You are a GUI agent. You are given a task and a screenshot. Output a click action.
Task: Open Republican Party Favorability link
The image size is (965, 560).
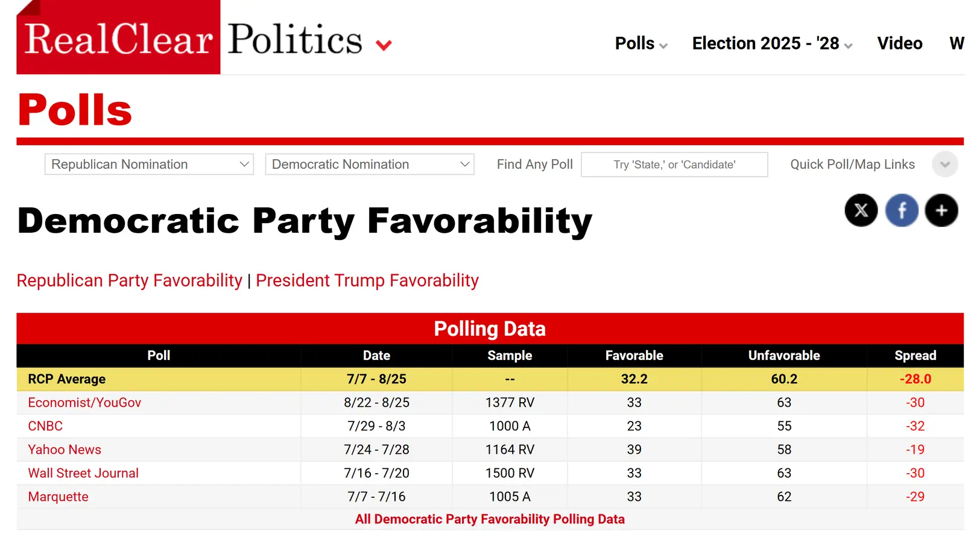pyautogui.click(x=129, y=280)
